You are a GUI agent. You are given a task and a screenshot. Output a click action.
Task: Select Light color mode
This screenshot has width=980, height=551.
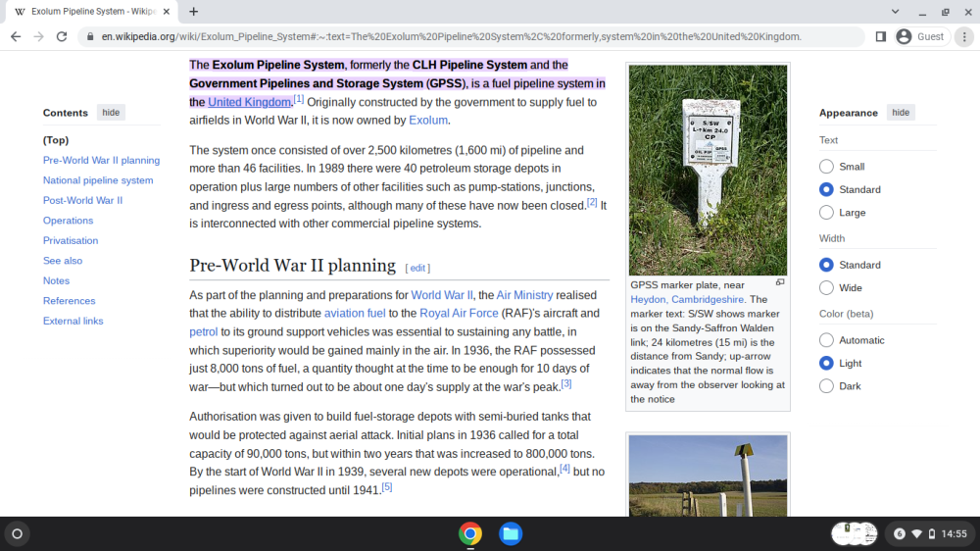(826, 364)
